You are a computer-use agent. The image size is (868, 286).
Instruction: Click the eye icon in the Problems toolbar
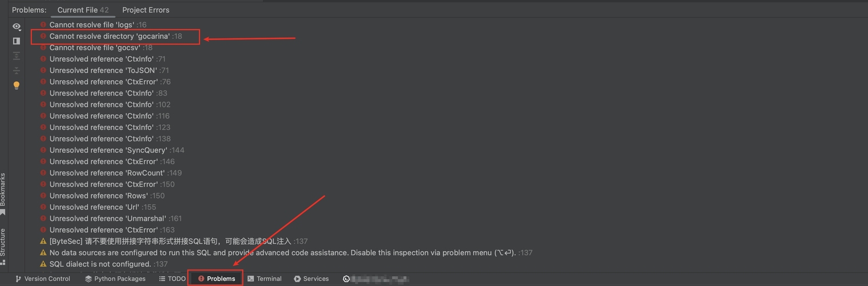17,26
